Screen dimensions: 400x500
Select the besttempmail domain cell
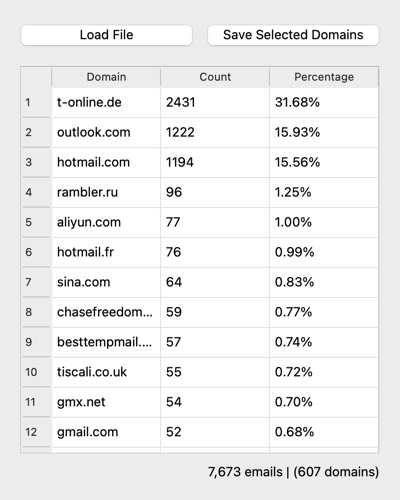[106, 342]
